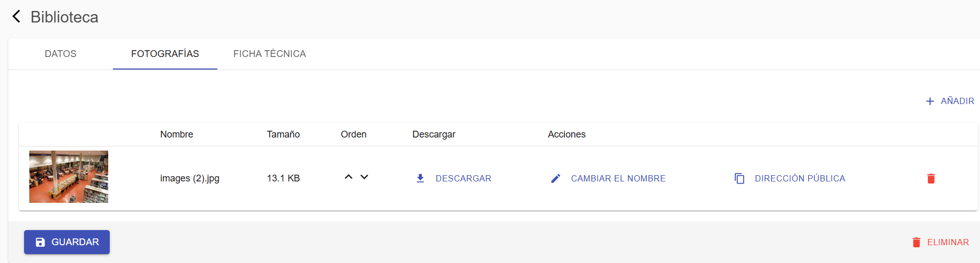Click the plus icon beside Añadir

930,101
